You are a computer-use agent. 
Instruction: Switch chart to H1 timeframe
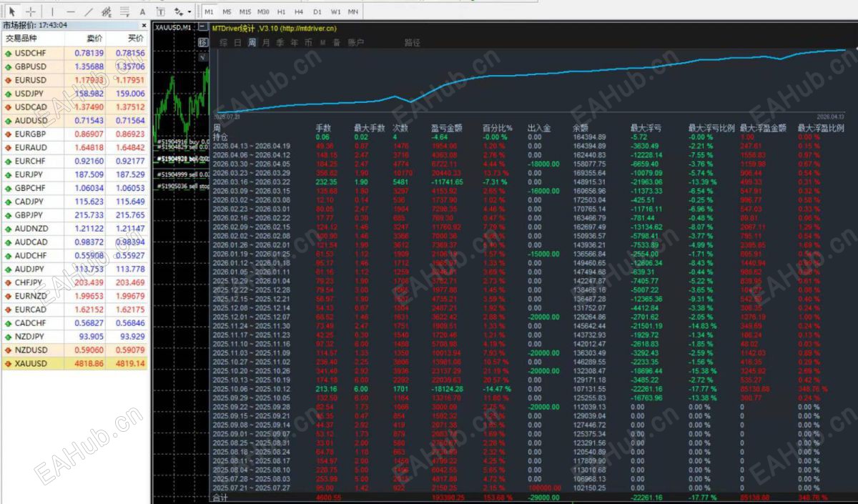tap(282, 12)
